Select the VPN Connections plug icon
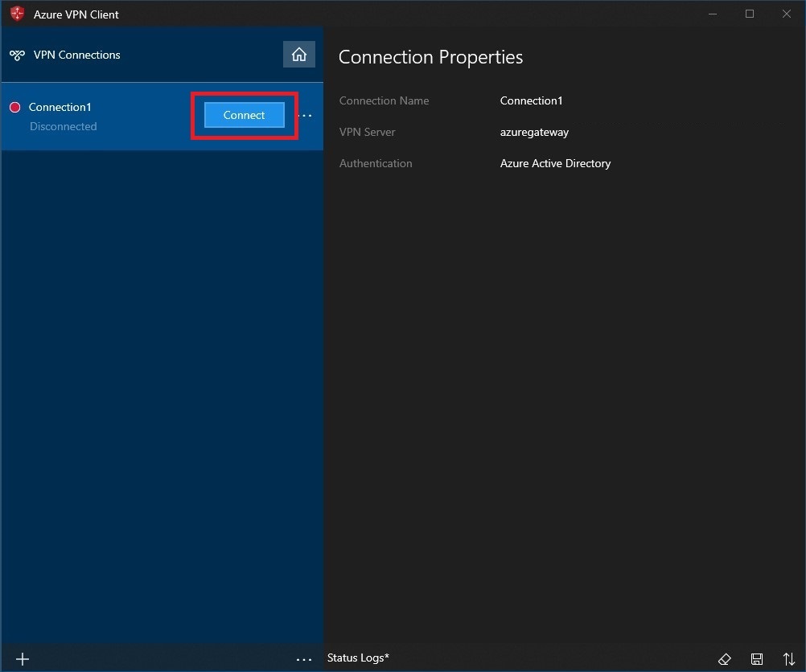This screenshot has height=672, width=806. coord(17,55)
